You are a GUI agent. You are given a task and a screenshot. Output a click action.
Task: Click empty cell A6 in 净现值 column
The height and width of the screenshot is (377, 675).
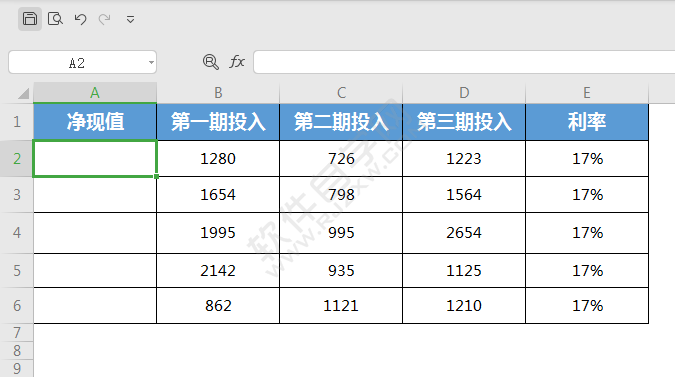pos(95,306)
